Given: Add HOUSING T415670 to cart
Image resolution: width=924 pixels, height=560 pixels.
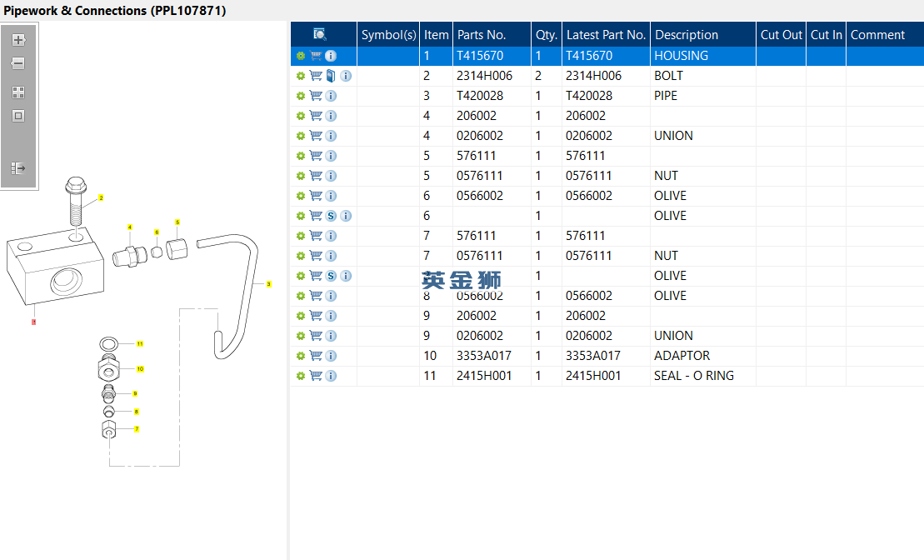Looking at the screenshot, I should 316,56.
